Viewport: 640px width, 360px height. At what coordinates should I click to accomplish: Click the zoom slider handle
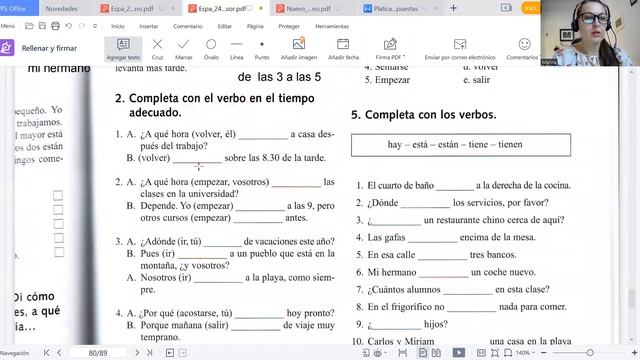590,353
